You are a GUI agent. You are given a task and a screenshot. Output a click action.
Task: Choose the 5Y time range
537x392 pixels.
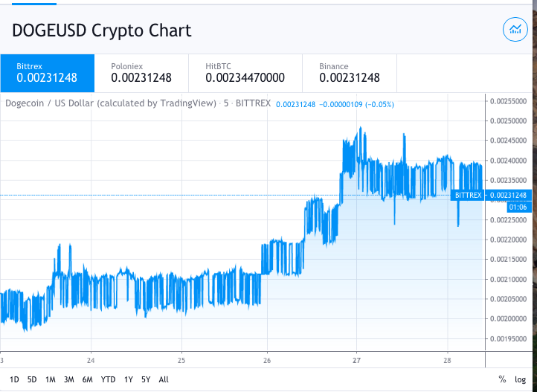tap(146, 379)
